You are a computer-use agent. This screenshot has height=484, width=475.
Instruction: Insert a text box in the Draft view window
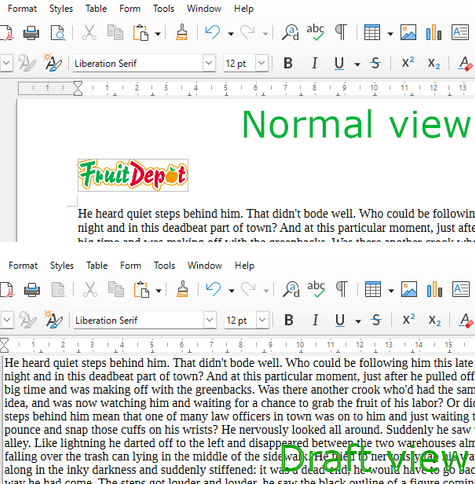click(461, 289)
